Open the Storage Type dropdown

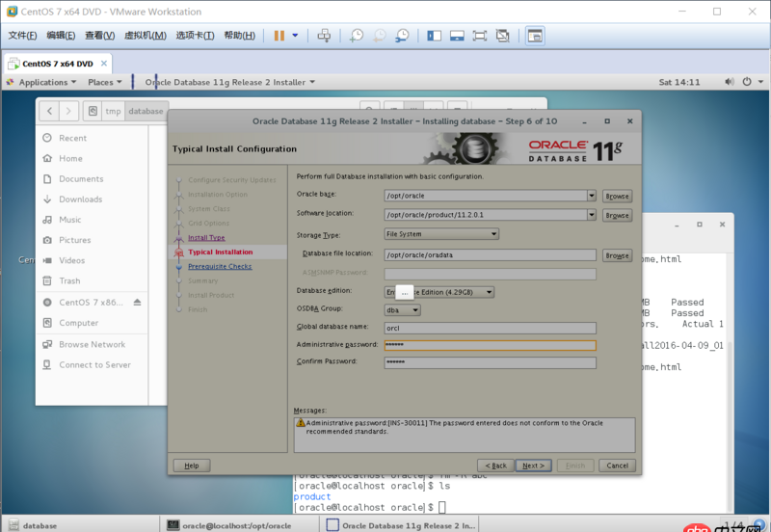click(493, 233)
